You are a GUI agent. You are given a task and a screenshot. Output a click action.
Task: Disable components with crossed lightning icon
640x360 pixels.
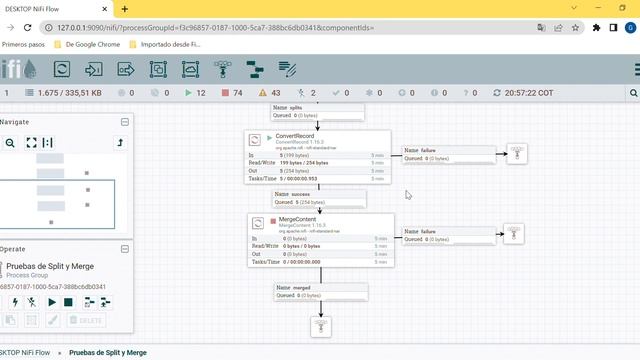31,302
